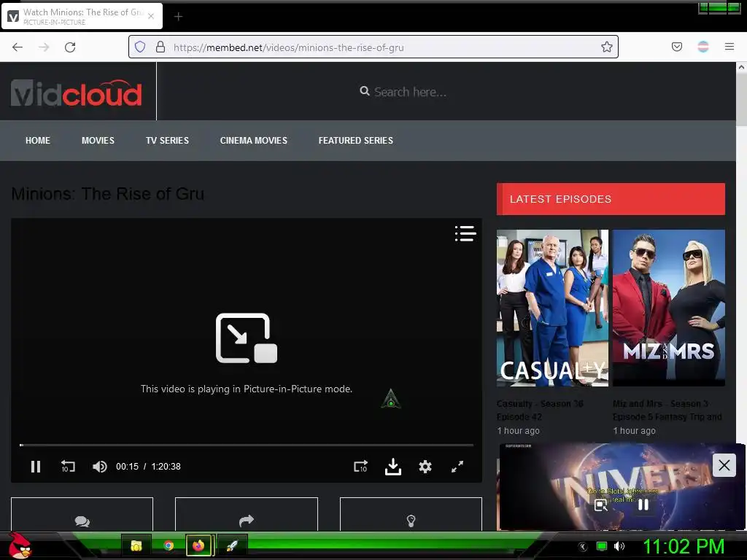Select the Watch Minions browser tab
The width and height of the screenshot is (747, 560).
82,16
